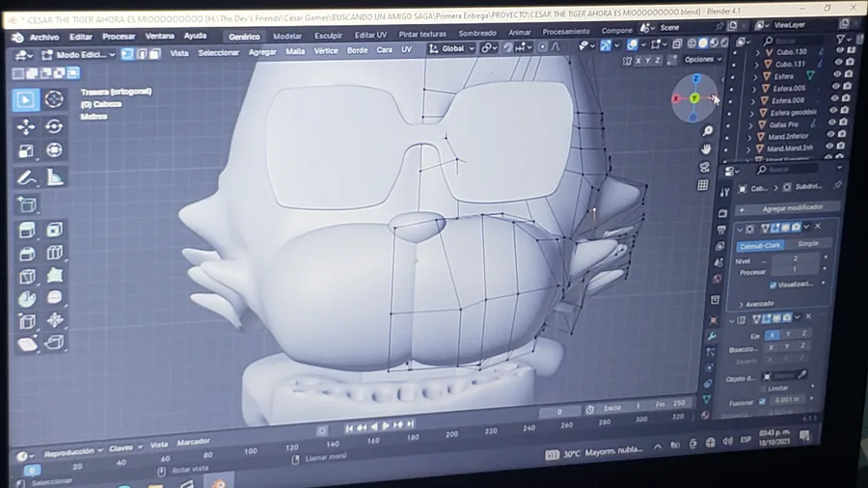Enable vertex select mode

click(127, 54)
